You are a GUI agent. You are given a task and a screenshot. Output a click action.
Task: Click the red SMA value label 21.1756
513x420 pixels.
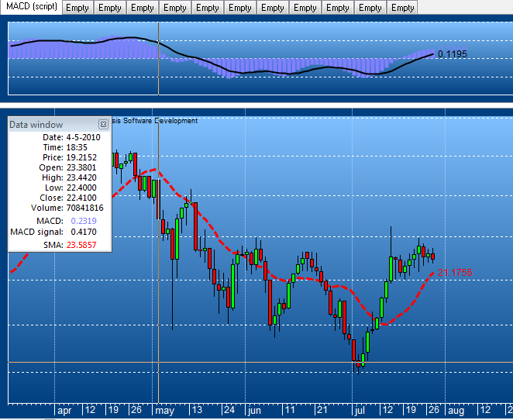(x=455, y=273)
